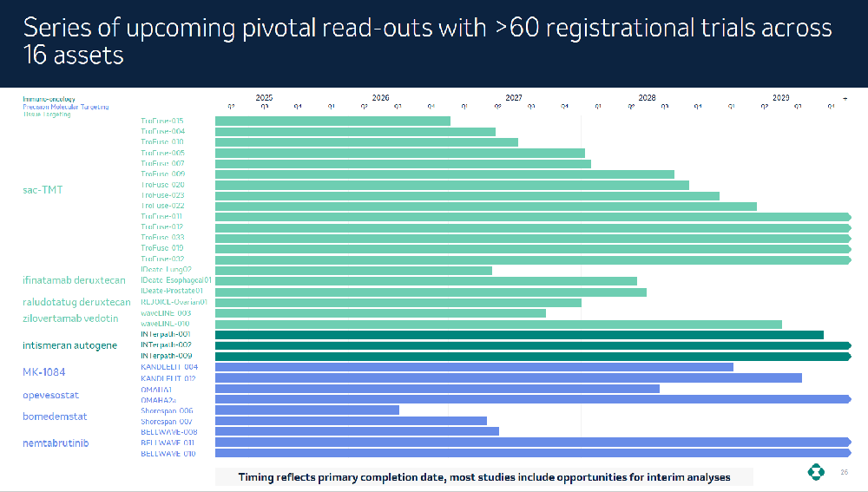Click the arrow tip ending the BELLWAVE-010 bar

pyautogui.click(x=848, y=453)
